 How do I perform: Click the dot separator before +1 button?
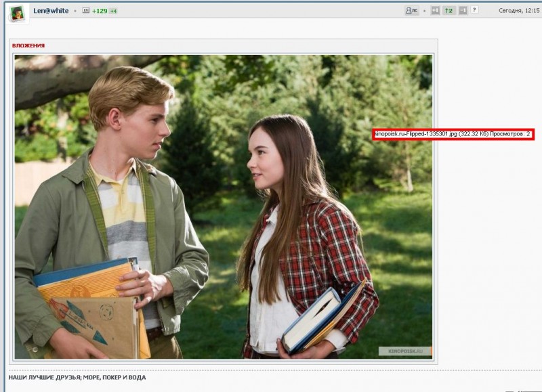pyautogui.click(x=425, y=11)
